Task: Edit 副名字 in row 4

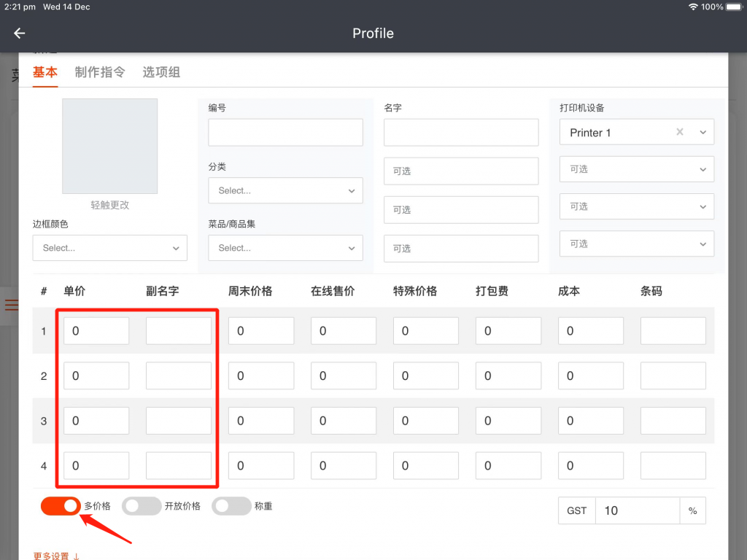Action: [179, 466]
